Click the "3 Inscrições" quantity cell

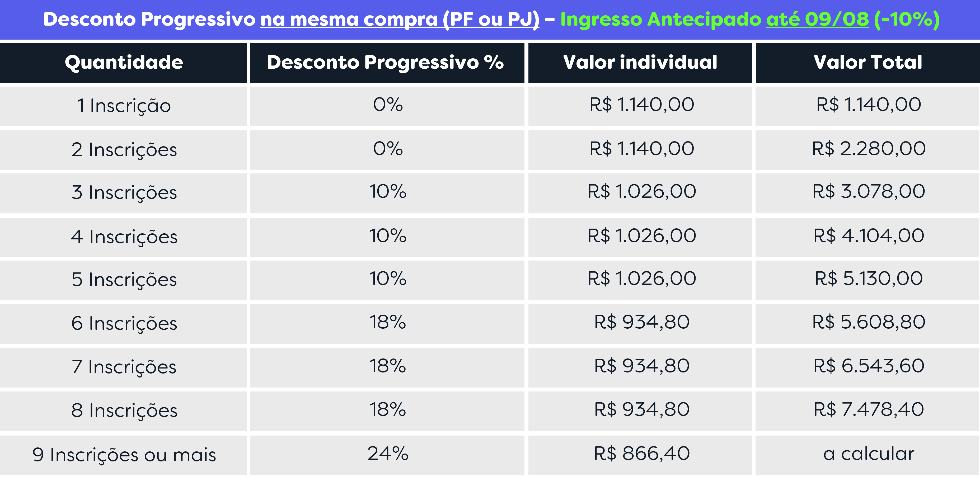tap(124, 192)
